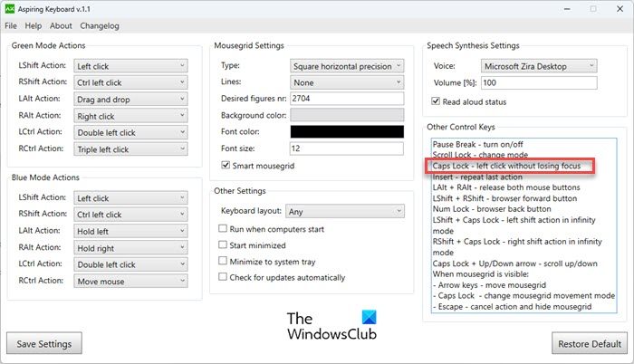634x364 pixels.
Task: Open Green Mode RShift Action dropdown
Action: pyautogui.click(x=130, y=82)
